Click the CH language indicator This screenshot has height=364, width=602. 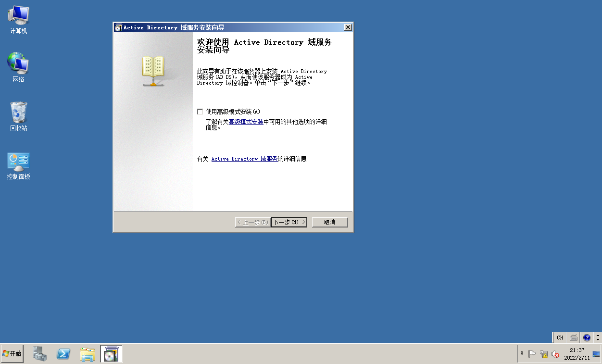[x=560, y=338]
